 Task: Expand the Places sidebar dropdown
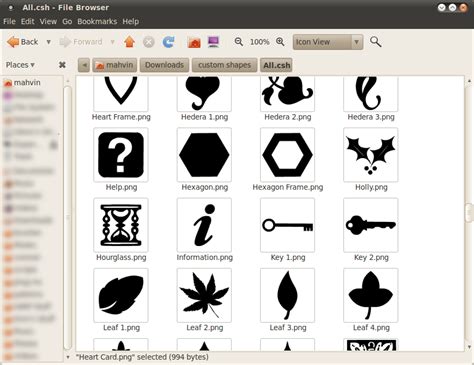(20, 65)
